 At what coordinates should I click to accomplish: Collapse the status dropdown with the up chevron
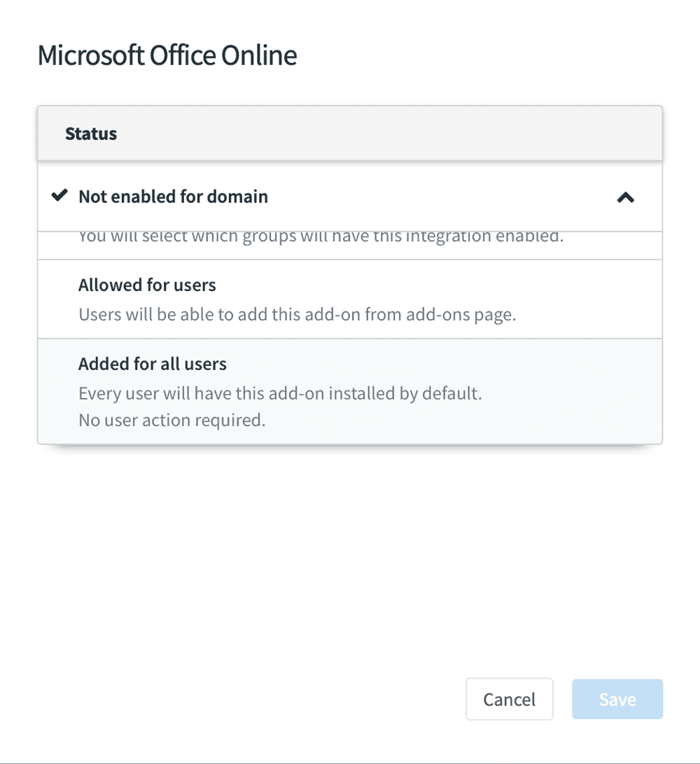[625, 197]
